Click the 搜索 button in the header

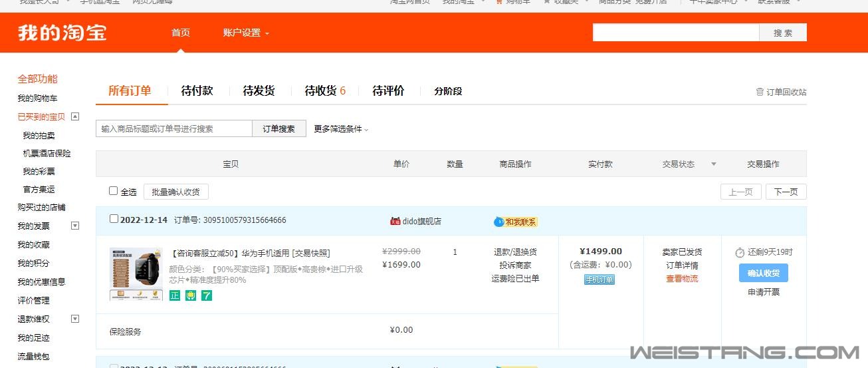[783, 33]
